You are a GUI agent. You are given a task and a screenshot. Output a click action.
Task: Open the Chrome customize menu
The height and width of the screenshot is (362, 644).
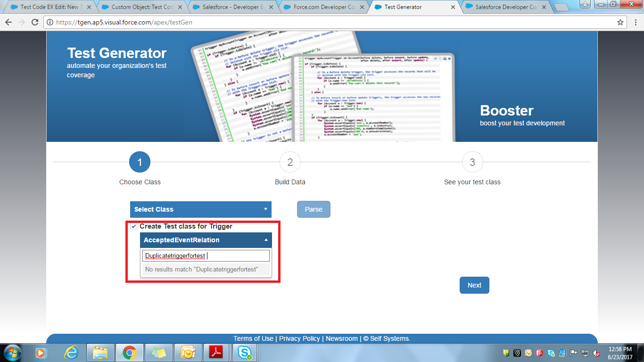tap(636, 22)
